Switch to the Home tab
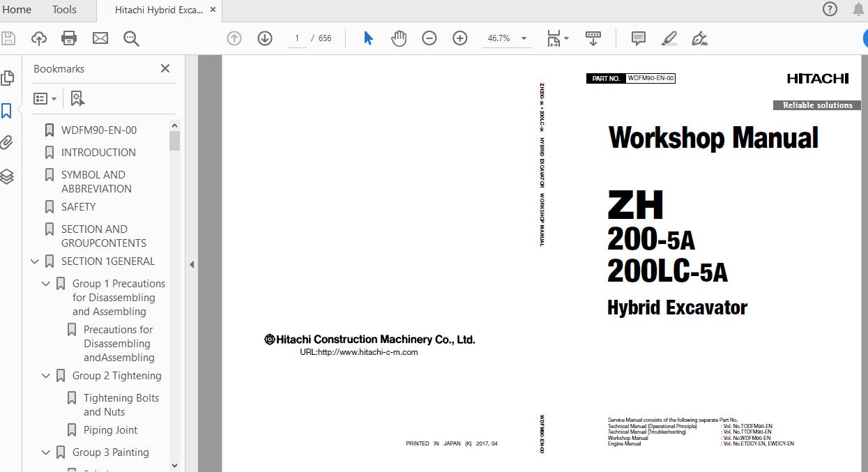Screen dimensions: 868x472 point(17,10)
